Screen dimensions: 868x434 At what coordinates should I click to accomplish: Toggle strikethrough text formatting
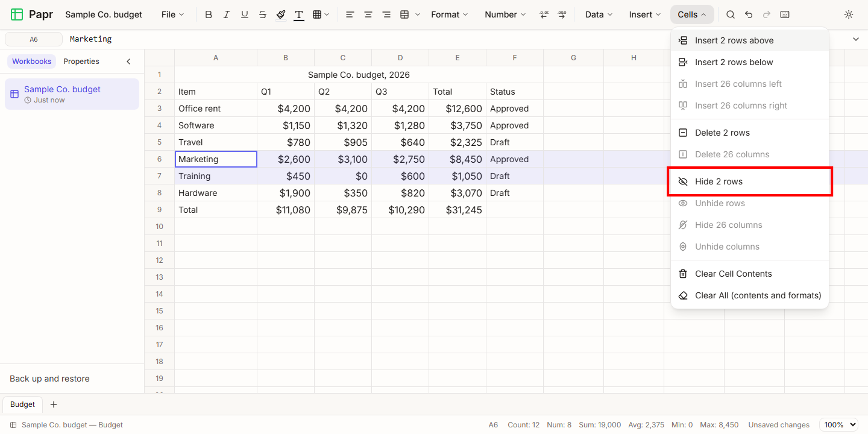pos(263,14)
